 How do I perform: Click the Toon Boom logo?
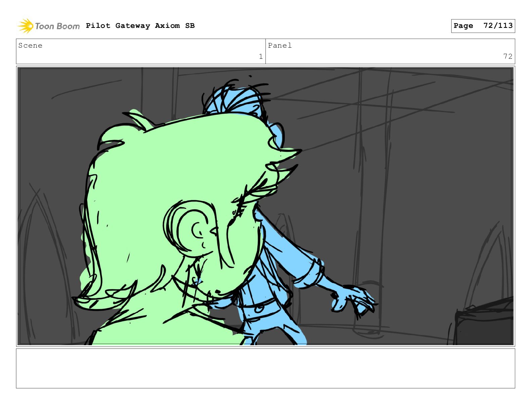tap(48, 26)
